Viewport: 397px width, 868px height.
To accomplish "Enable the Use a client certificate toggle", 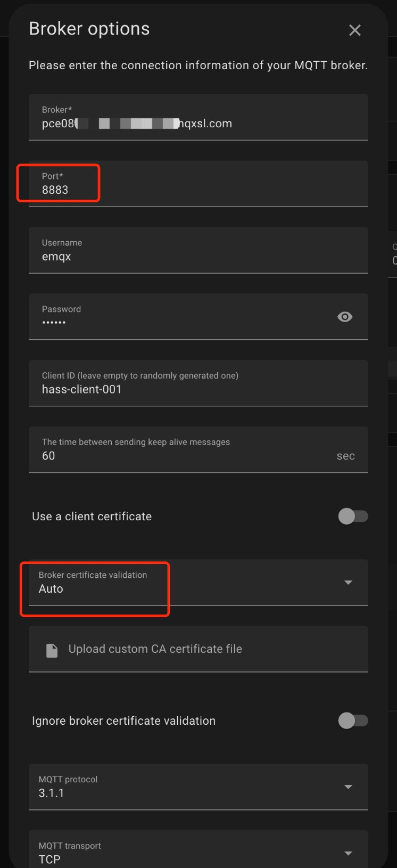I will click(353, 516).
